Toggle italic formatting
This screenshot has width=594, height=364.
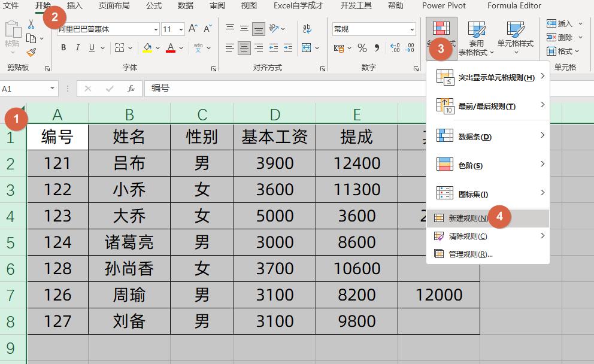[x=77, y=47]
